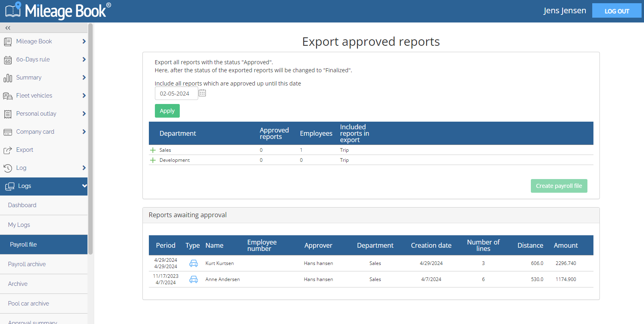Click Create payroll file button
Screen dimensions: 644x324
[x=559, y=186]
